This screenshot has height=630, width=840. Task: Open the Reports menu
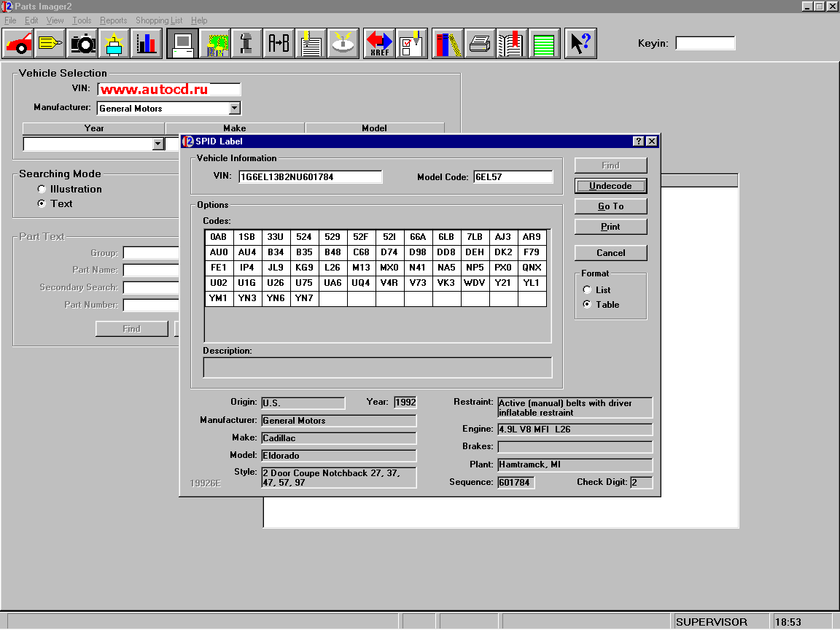click(x=114, y=20)
